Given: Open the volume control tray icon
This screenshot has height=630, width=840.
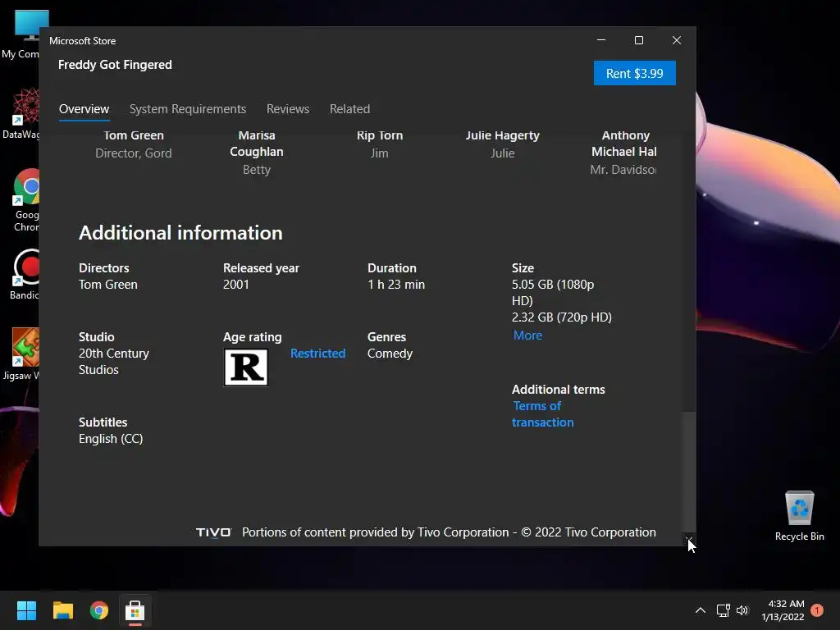Looking at the screenshot, I should click(742, 610).
